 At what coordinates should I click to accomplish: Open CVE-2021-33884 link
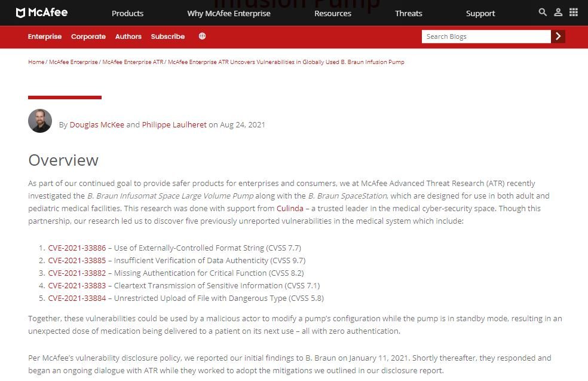point(77,298)
